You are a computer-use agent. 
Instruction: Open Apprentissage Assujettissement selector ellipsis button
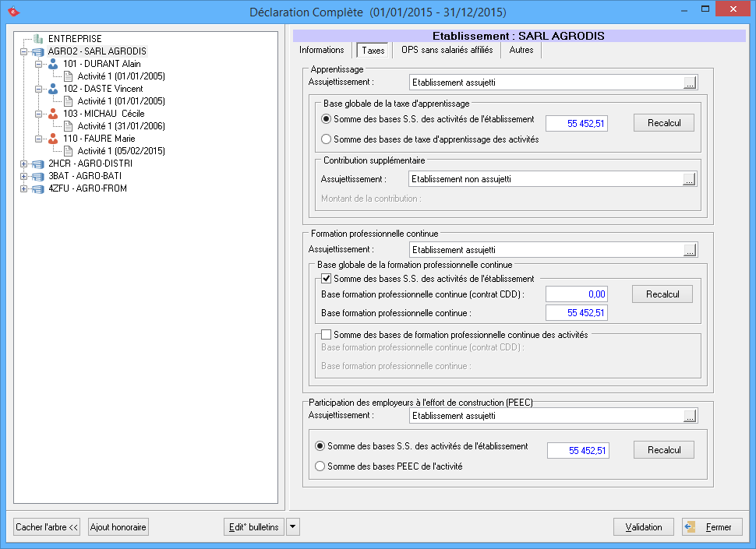690,83
